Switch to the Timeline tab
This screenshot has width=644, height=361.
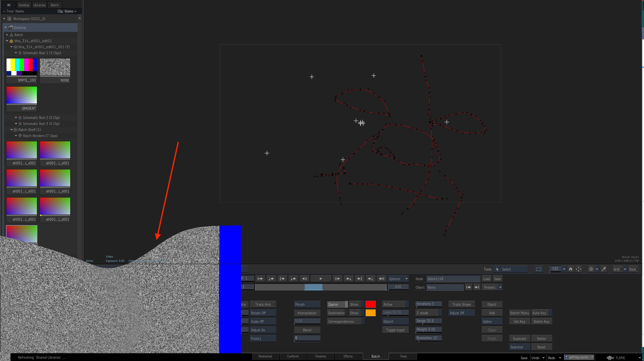(x=320, y=356)
